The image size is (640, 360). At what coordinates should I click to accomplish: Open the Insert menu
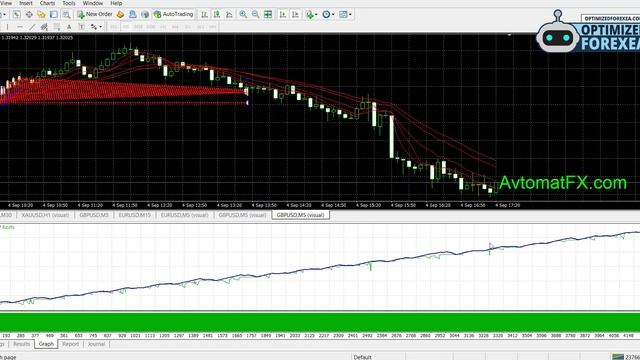point(26,3)
